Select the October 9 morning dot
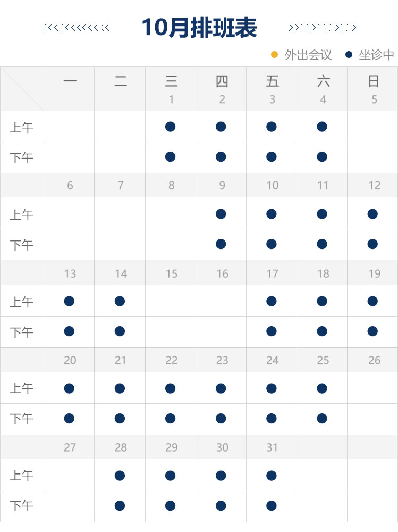The image size is (398, 532). [221, 214]
